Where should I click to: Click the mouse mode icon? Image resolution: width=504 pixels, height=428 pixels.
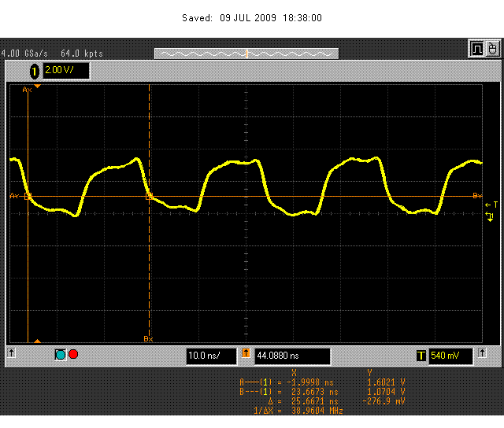pyautogui.click(x=492, y=49)
